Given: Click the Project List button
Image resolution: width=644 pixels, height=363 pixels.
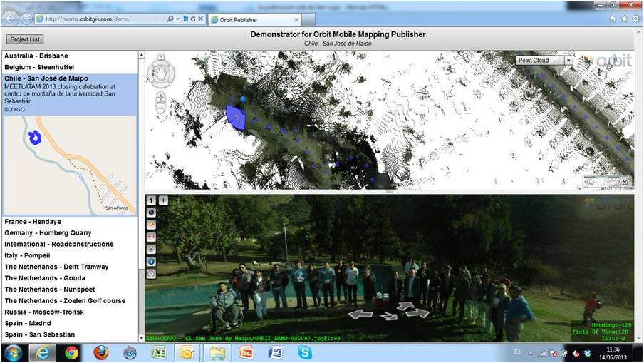Looking at the screenshot, I should 25,39.
